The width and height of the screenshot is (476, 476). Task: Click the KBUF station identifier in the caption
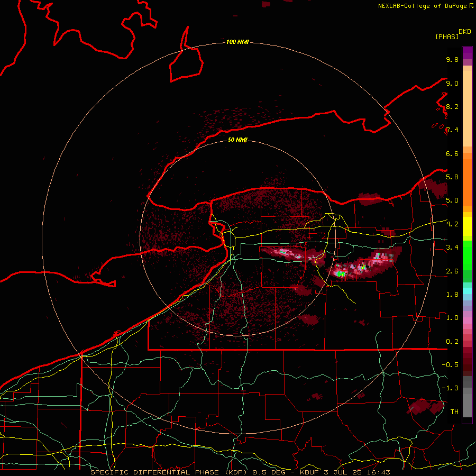(309, 472)
